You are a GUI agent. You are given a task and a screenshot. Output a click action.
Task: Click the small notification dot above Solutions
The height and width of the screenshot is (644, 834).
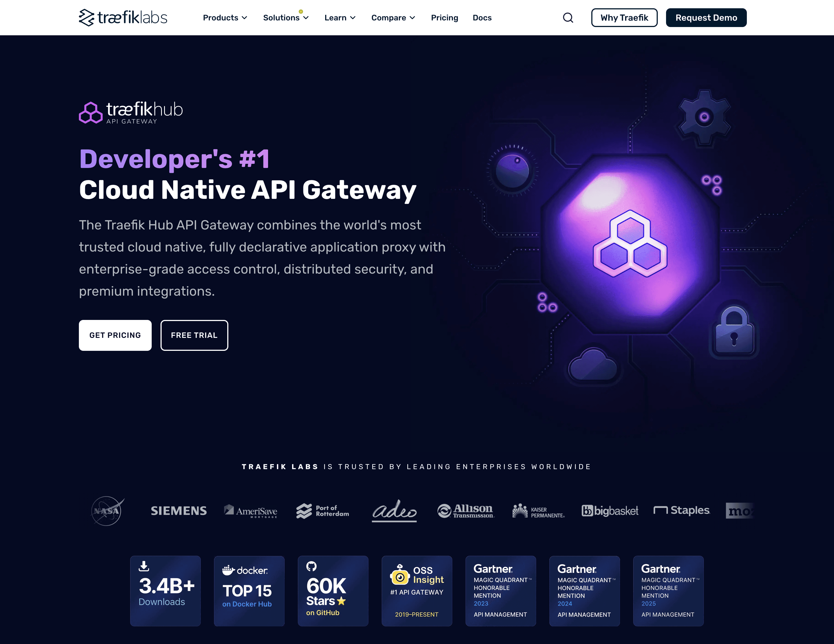coord(301,12)
